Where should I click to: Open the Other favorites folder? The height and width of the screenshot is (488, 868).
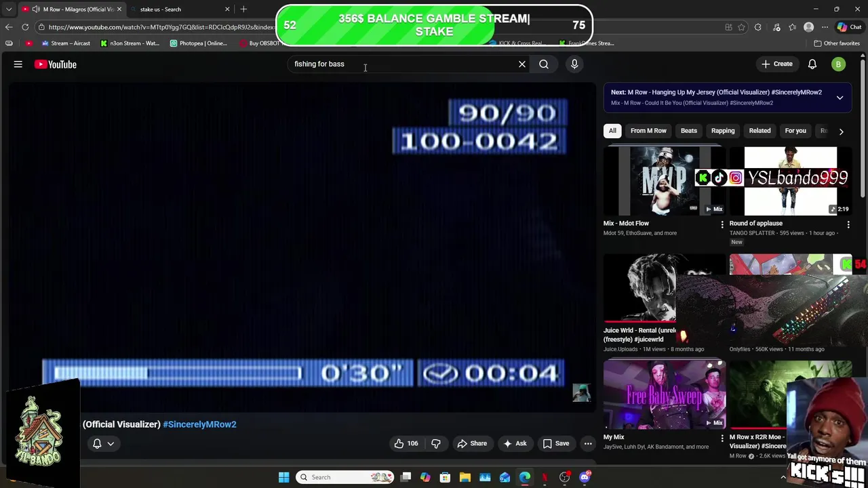pyautogui.click(x=837, y=43)
